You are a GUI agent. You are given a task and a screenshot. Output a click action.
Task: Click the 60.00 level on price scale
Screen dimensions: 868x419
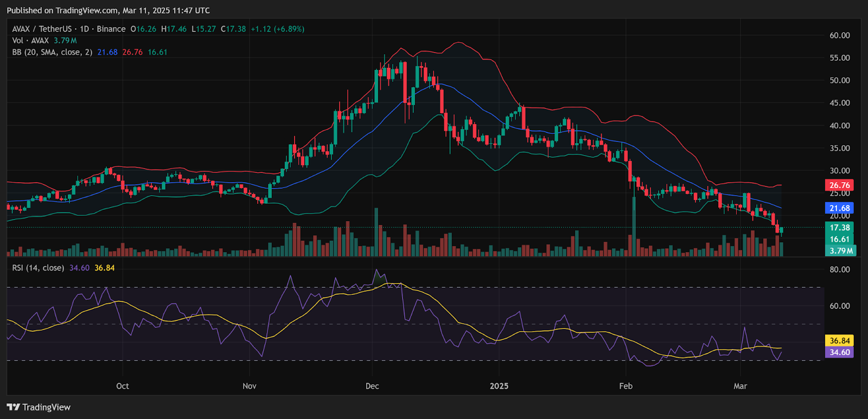[x=839, y=35]
